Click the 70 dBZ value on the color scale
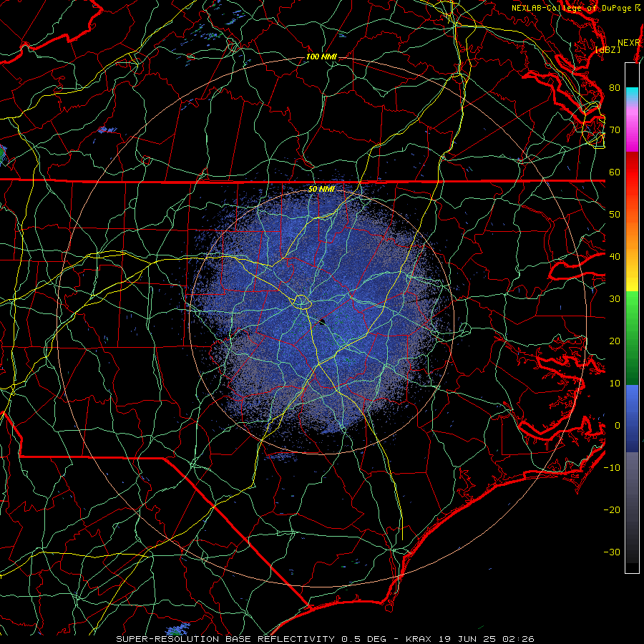644x644 pixels. [x=615, y=130]
